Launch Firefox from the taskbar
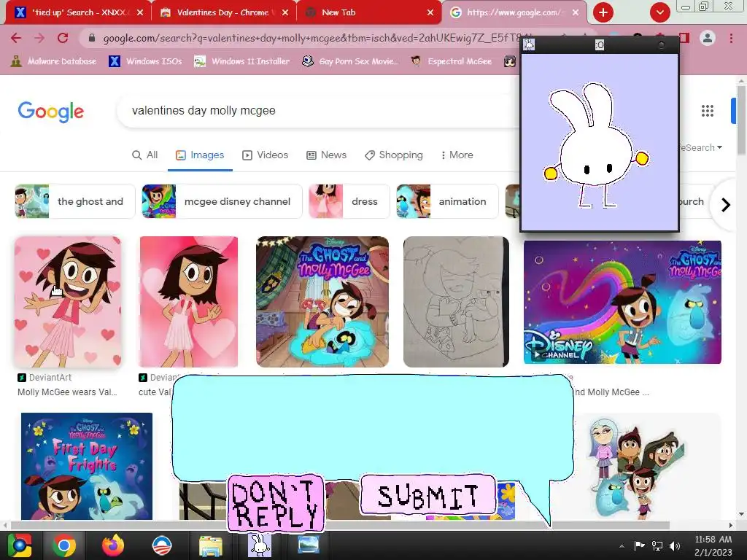The height and width of the screenshot is (560, 747). pos(113,545)
